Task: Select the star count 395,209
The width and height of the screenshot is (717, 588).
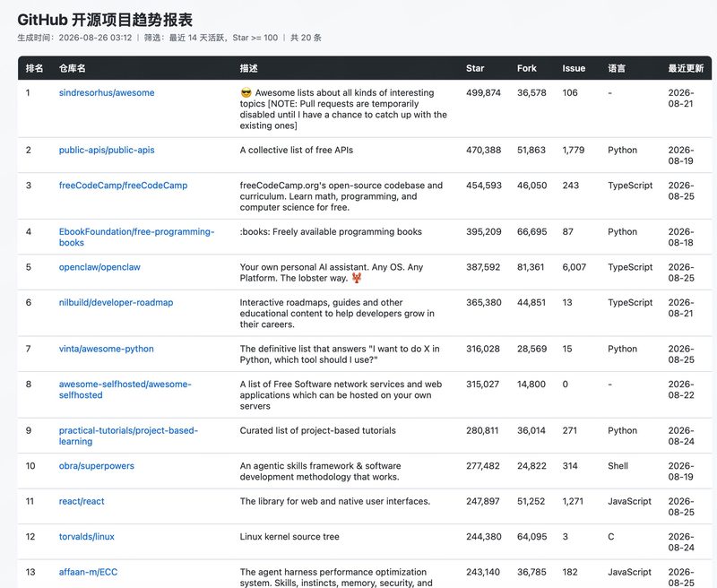Action: pyautogui.click(x=484, y=232)
